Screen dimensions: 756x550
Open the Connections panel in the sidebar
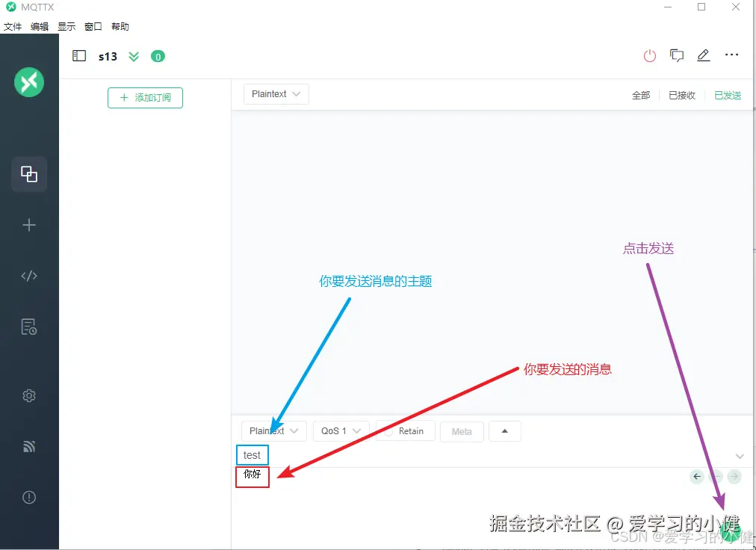28,173
